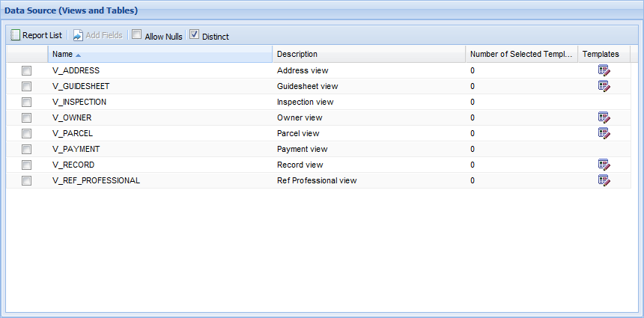Viewport: 644px width, 318px height.
Task: Open templates icon for V_GUIDESHEET row
Action: click(x=604, y=86)
